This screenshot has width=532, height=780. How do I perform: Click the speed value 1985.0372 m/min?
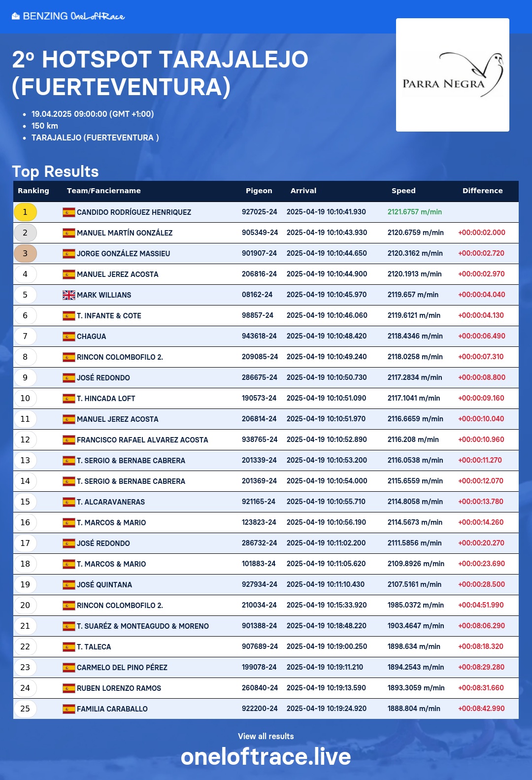point(416,605)
